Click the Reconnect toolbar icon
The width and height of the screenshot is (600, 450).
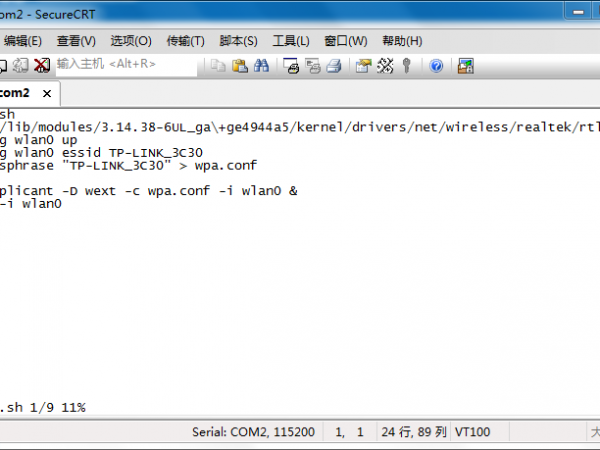point(20,65)
